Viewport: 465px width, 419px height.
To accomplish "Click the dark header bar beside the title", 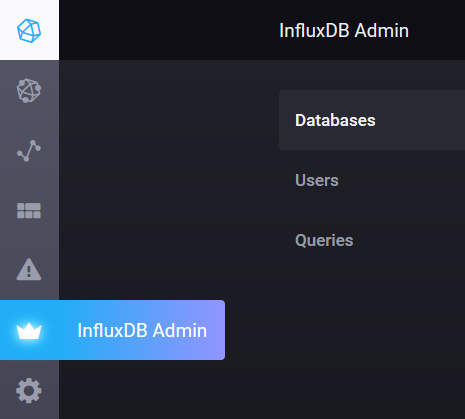I will [167, 30].
